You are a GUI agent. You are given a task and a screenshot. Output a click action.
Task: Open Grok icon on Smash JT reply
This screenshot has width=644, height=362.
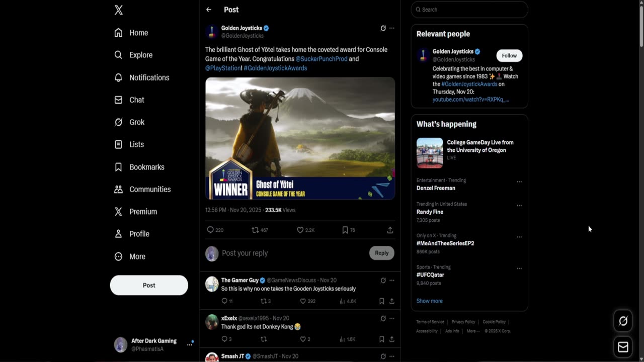coord(383,356)
